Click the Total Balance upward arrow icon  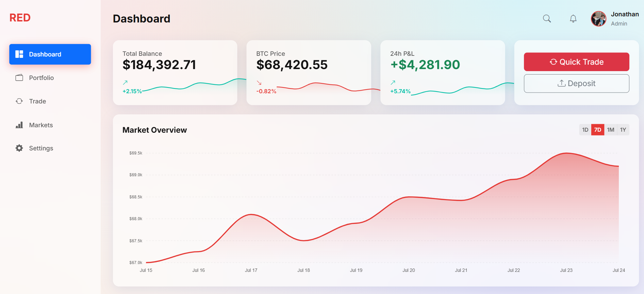click(x=125, y=83)
